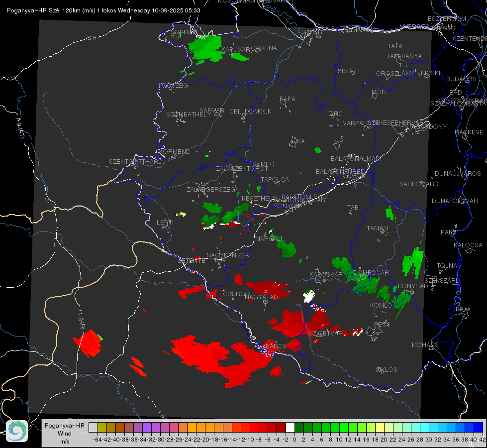487x448 pixels.
Task: Click the title text with date and time
Action: coord(103,10)
